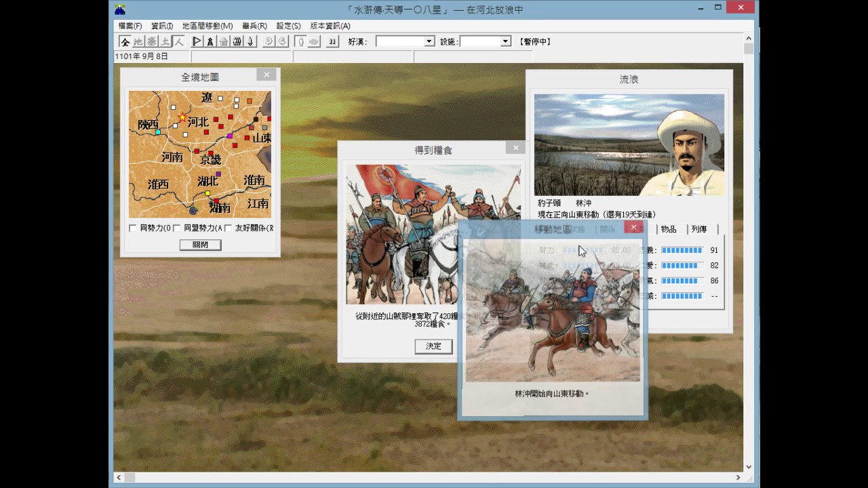
Task: Click the 京畿 region label on map
Action: click(211, 160)
